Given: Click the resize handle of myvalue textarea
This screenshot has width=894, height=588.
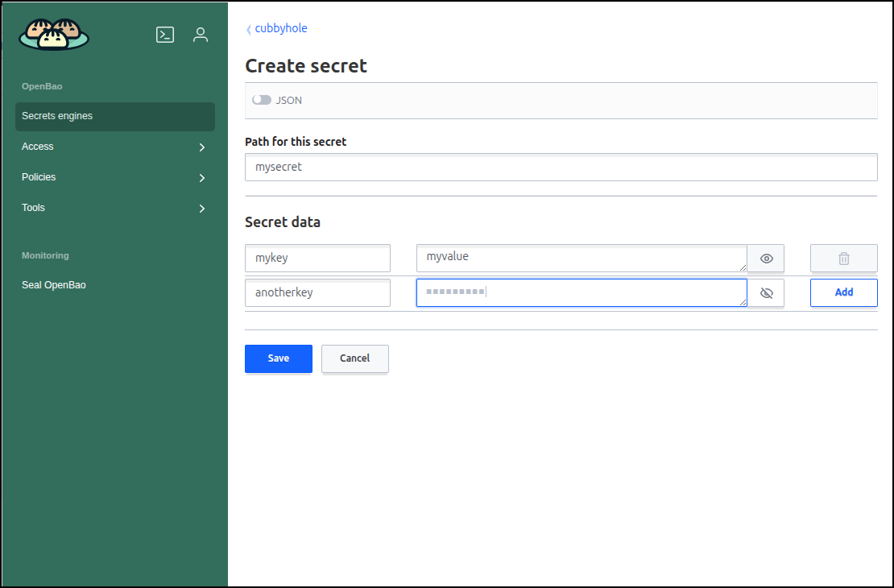Looking at the screenshot, I should (x=743, y=267).
